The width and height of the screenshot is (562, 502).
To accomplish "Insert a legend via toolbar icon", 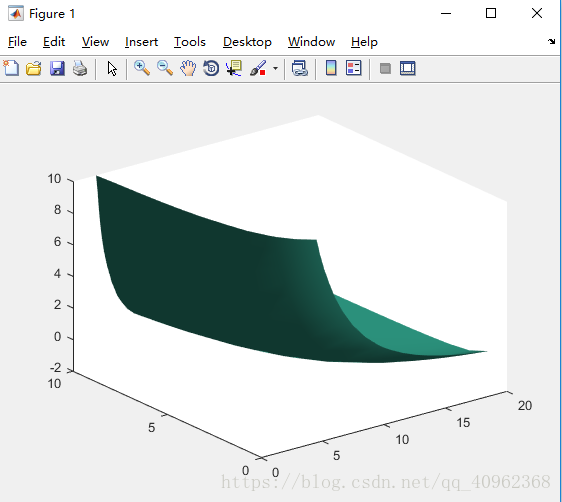I will pos(354,68).
